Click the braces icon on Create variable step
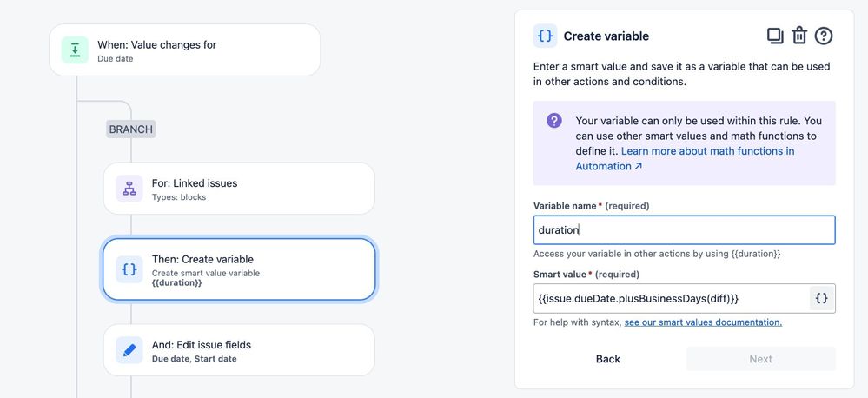 point(129,269)
